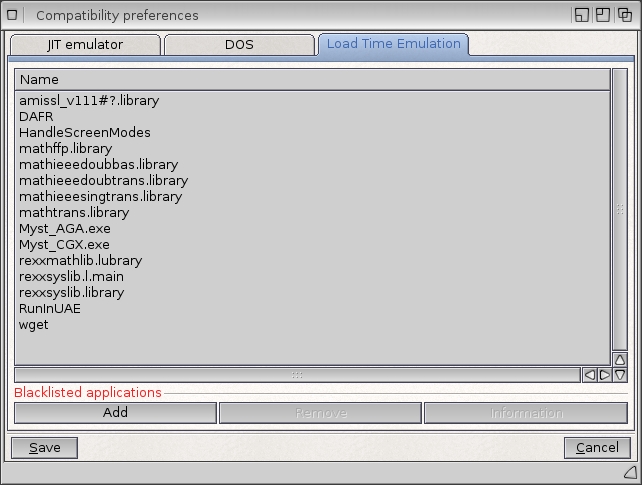The image size is (642, 485).
Task: Select the Load Time Emulation tab
Action: coord(393,44)
